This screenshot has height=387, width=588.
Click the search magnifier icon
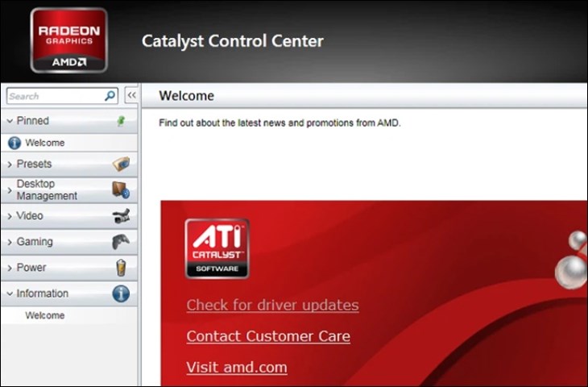coord(110,96)
